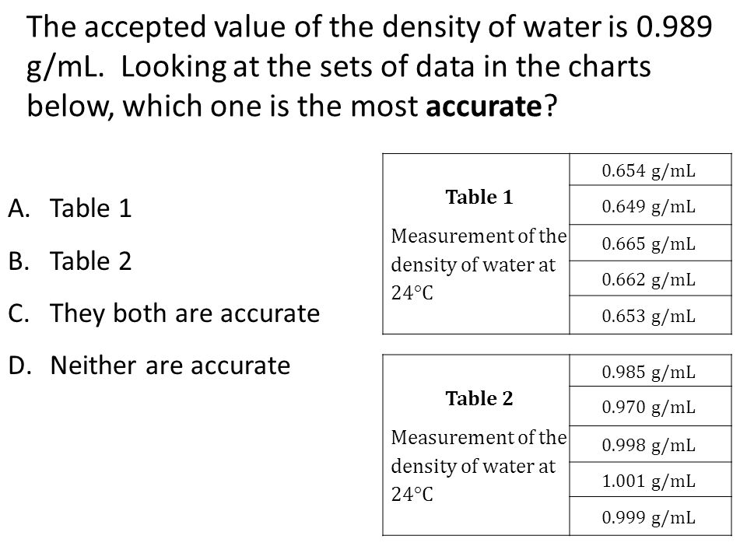Click Table 1 measurement description text
This screenshot has width=747, height=560.
[x=479, y=264]
